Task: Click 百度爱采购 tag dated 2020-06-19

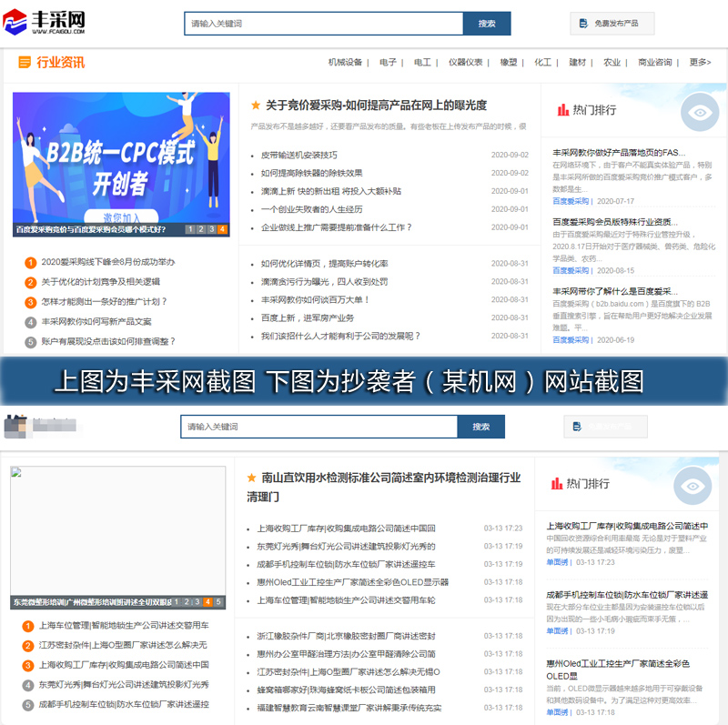Action: [x=571, y=339]
